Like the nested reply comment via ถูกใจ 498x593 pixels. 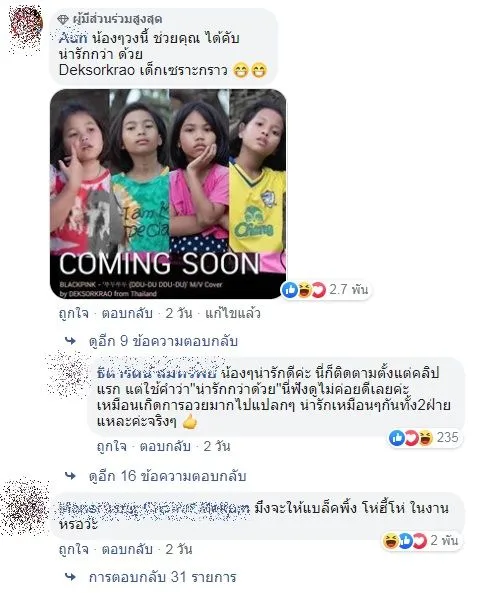(x=112, y=447)
